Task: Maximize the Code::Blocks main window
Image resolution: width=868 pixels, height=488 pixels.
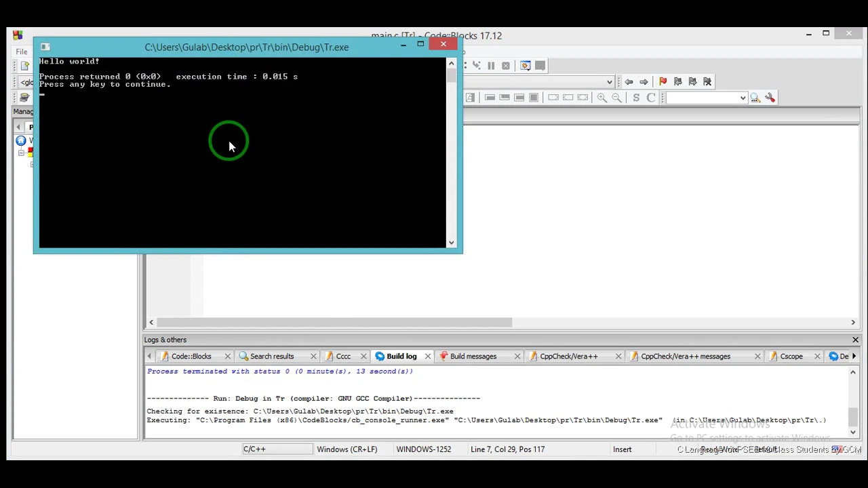Action: [826, 33]
